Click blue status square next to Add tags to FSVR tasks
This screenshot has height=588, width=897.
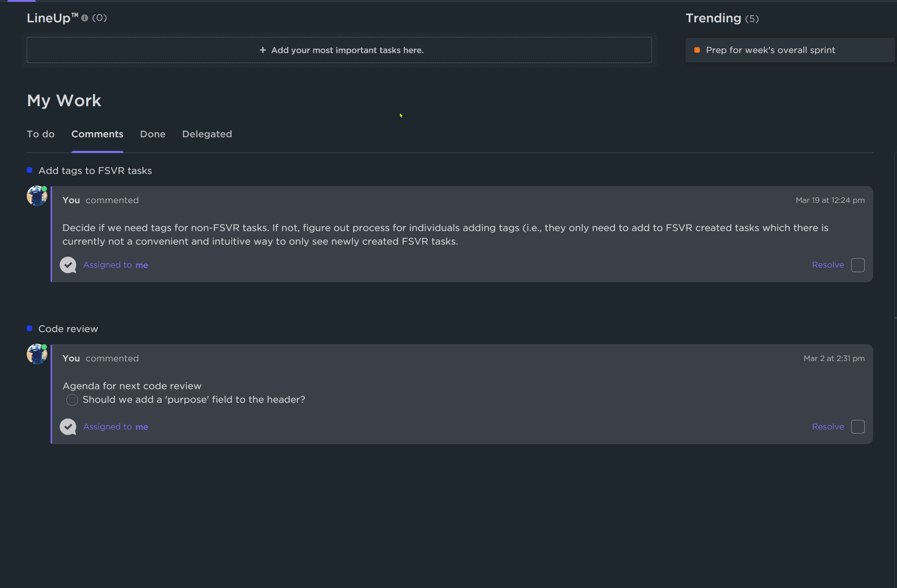[x=30, y=170]
